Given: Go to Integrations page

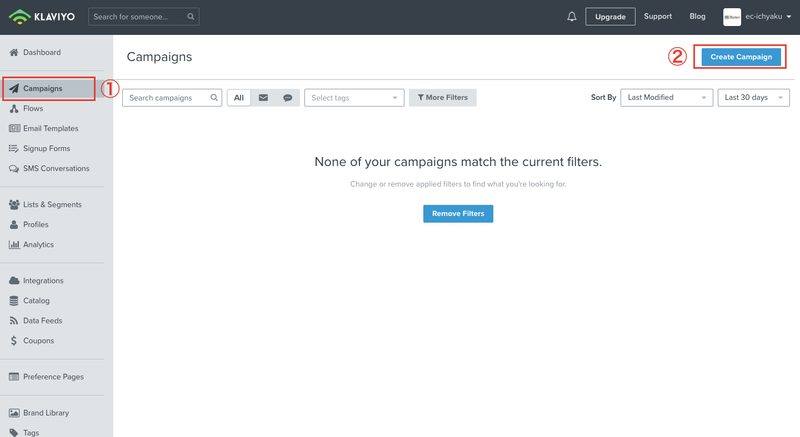Looking at the screenshot, I should [x=43, y=280].
